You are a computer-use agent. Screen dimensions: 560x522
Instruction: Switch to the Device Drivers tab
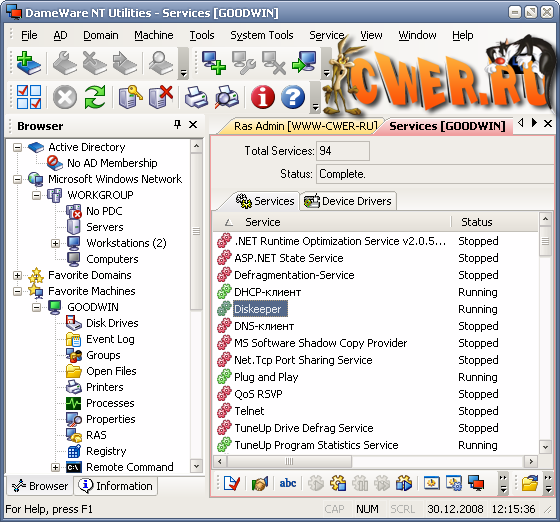(x=348, y=201)
